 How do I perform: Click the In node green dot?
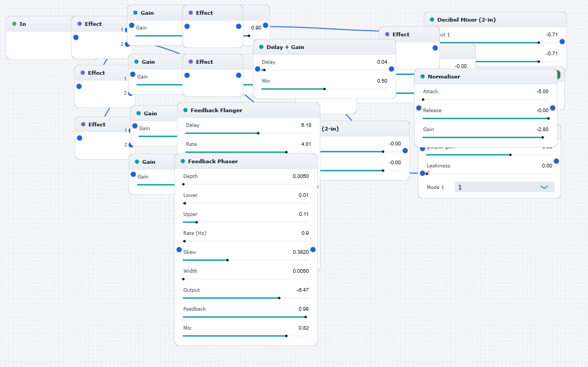tap(14, 24)
